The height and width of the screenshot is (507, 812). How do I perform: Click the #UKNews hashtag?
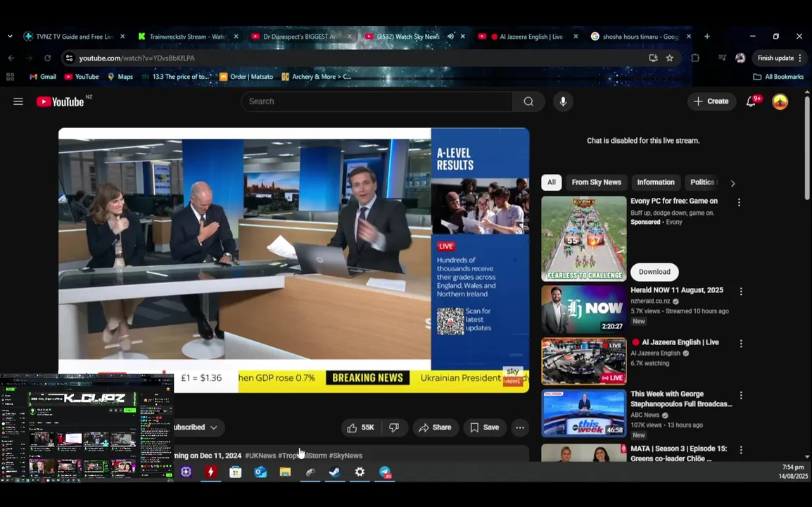(260, 456)
